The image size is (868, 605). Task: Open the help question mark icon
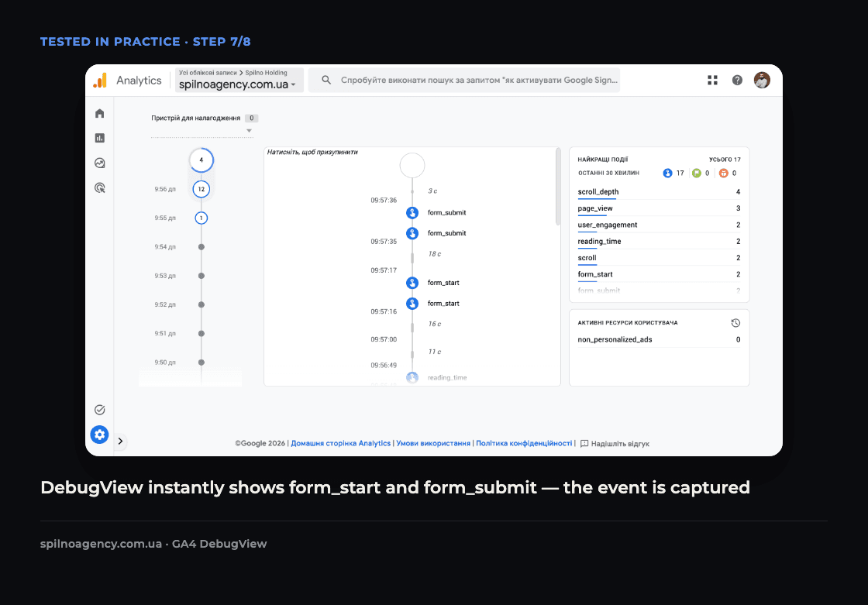point(737,81)
